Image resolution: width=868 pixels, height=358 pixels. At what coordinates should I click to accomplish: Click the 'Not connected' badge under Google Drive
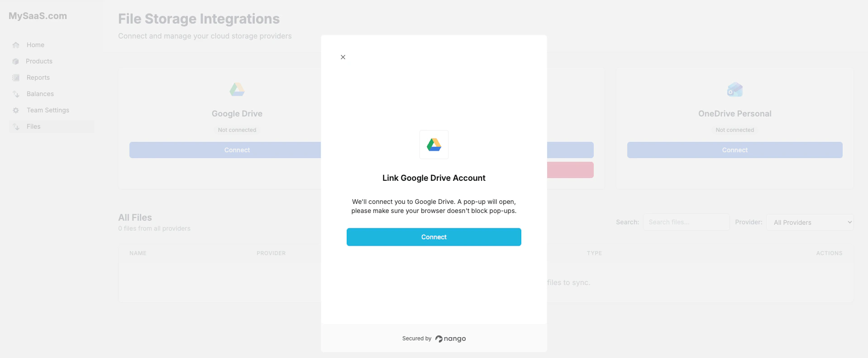(237, 130)
